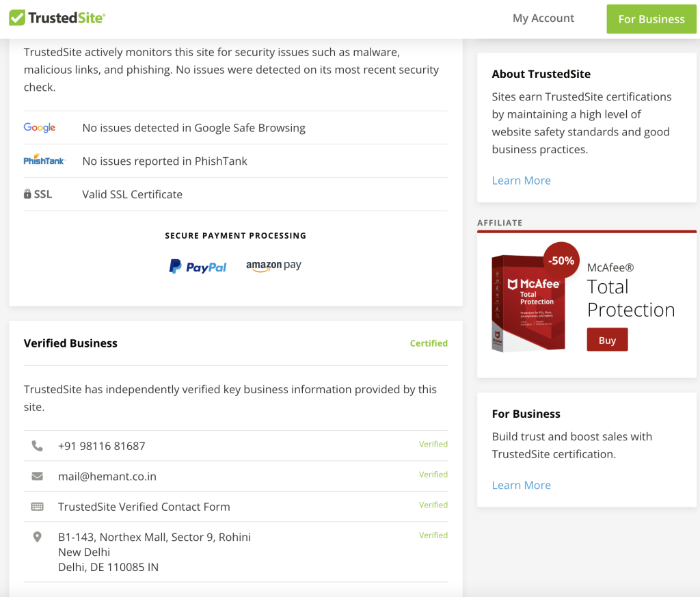
Task: Click the PhishTank logo icon
Action: pos(44,160)
